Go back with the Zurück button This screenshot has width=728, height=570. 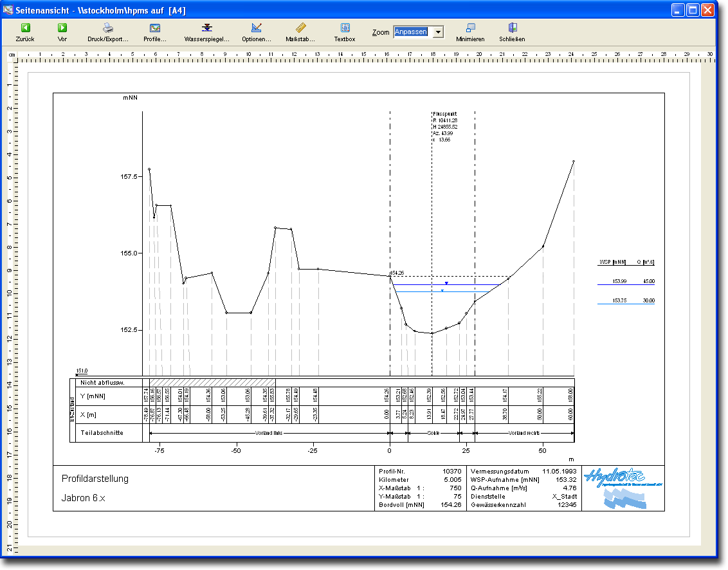pyautogui.click(x=25, y=33)
